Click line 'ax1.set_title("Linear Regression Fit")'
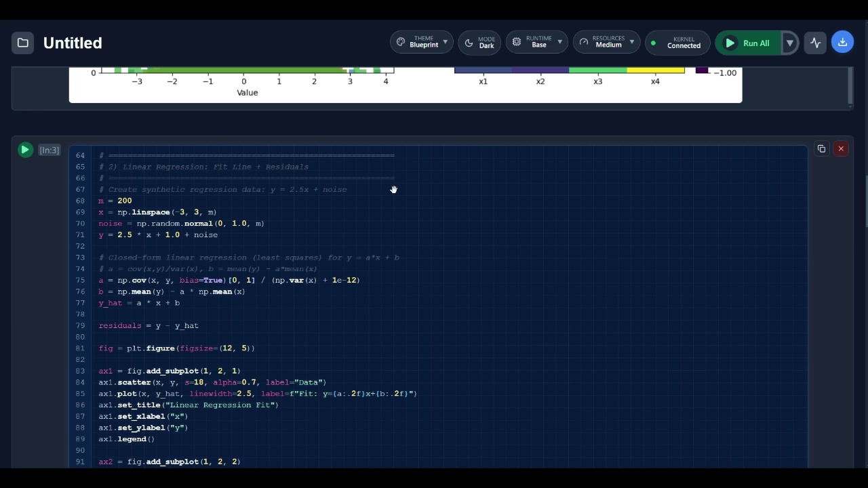868x488 pixels. point(189,405)
